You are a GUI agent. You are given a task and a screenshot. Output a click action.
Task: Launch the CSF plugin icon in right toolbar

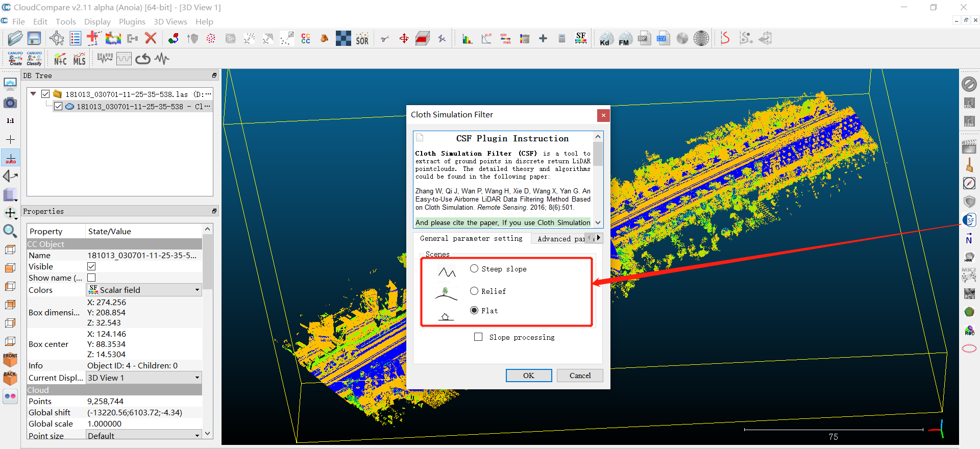(x=969, y=220)
